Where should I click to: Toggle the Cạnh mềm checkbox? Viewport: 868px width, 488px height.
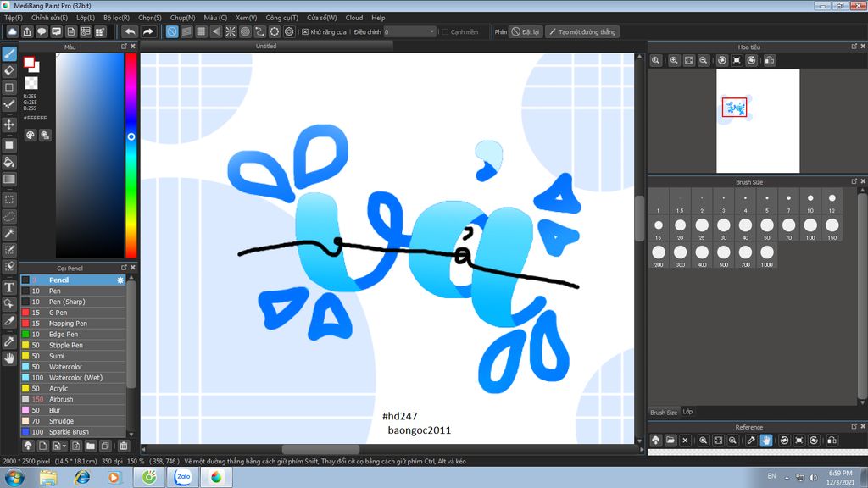pyautogui.click(x=444, y=32)
